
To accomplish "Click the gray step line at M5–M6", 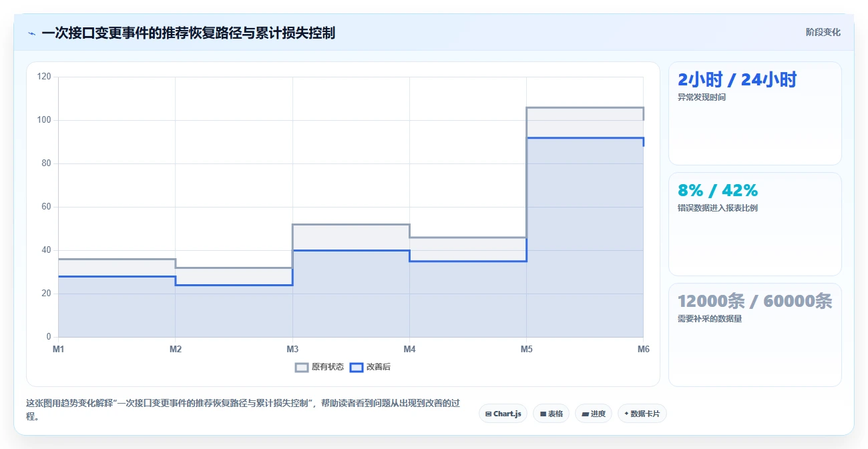I will click(585, 107).
